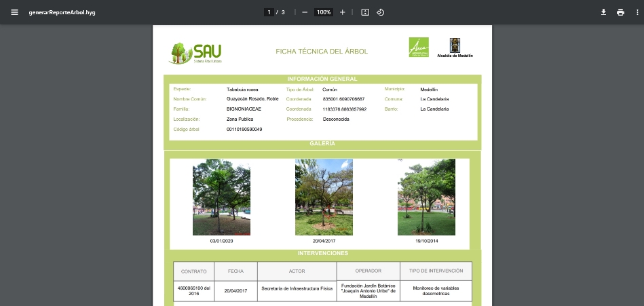Print the document

click(620, 12)
